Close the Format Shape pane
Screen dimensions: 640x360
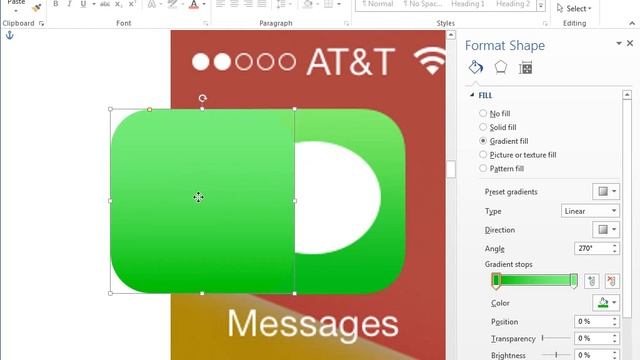[x=630, y=43]
